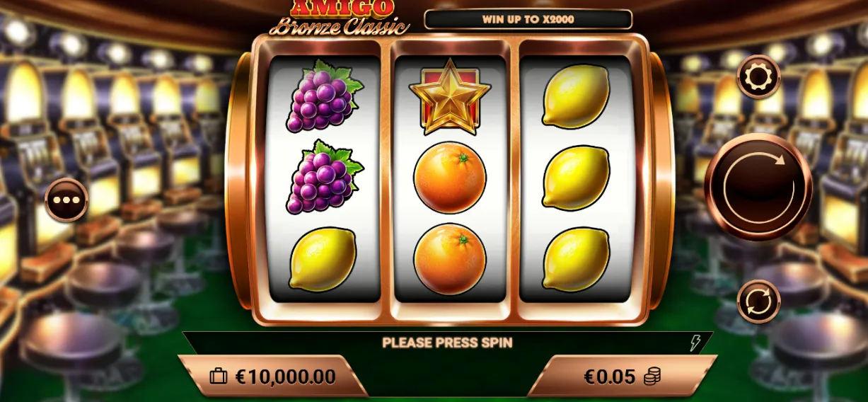868x402 pixels.
Task: Click the second grapes symbol on the first reel
Action: [x=323, y=178]
